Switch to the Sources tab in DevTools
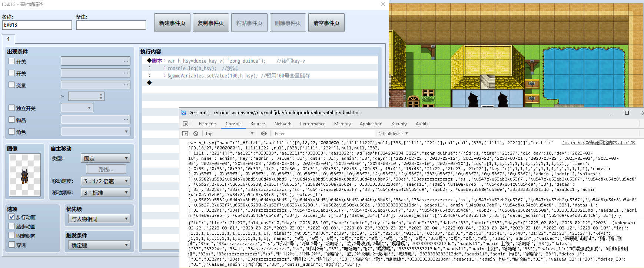The width and height of the screenshot is (644, 268). point(258,124)
